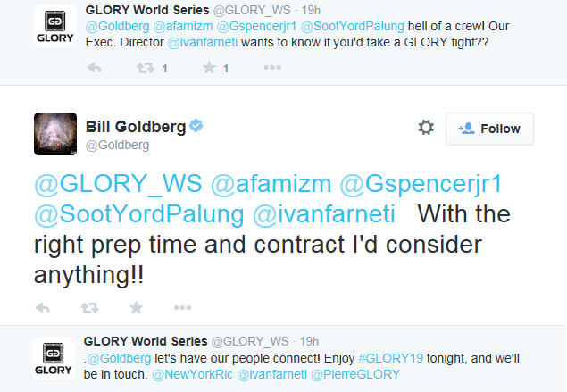Open the @PierreGLORY mention link
Image resolution: width=567 pixels, height=392 pixels.
[x=355, y=375]
